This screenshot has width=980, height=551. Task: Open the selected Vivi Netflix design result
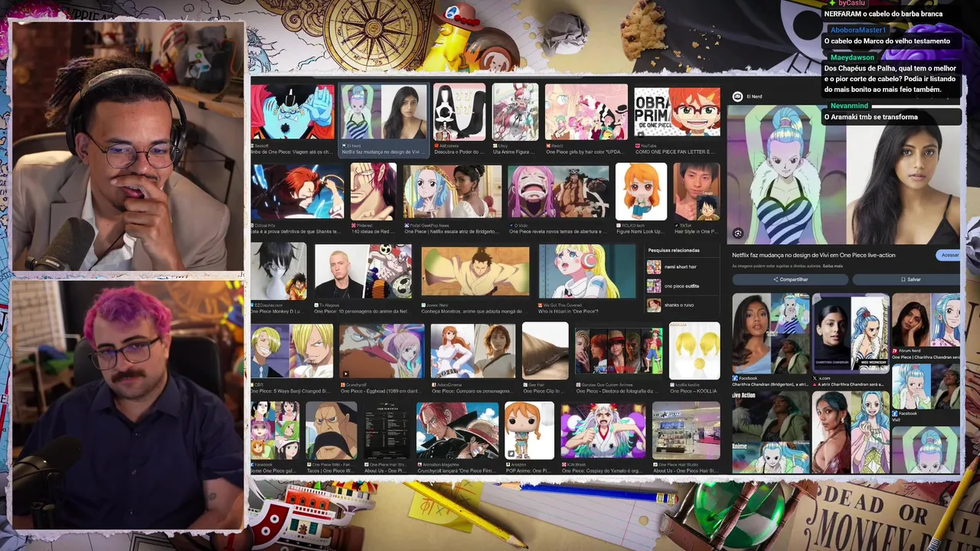pyautogui.click(x=384, y=112)
